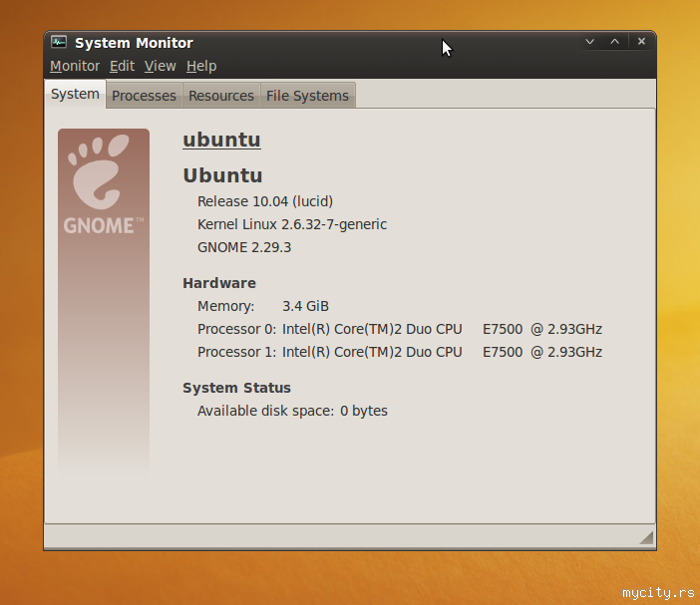Click the Hardware section heading
The width and height of the screenshot is (700, 605).
(219, 283)
